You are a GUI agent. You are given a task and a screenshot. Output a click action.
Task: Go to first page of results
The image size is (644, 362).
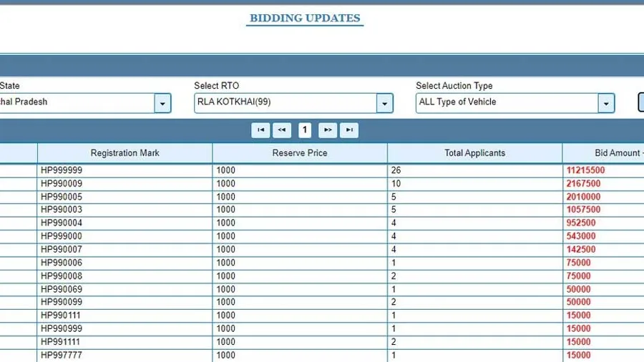(260, 130)
